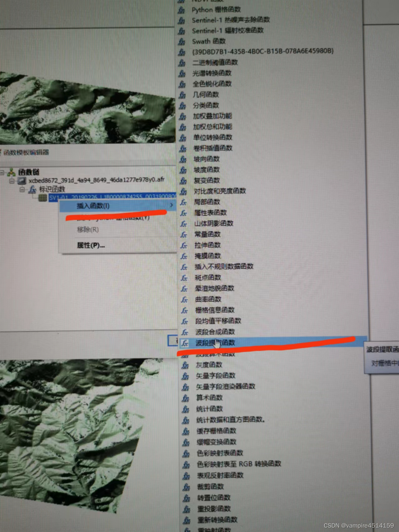Click fx icon beside 掩膜函数

[184, 256]
